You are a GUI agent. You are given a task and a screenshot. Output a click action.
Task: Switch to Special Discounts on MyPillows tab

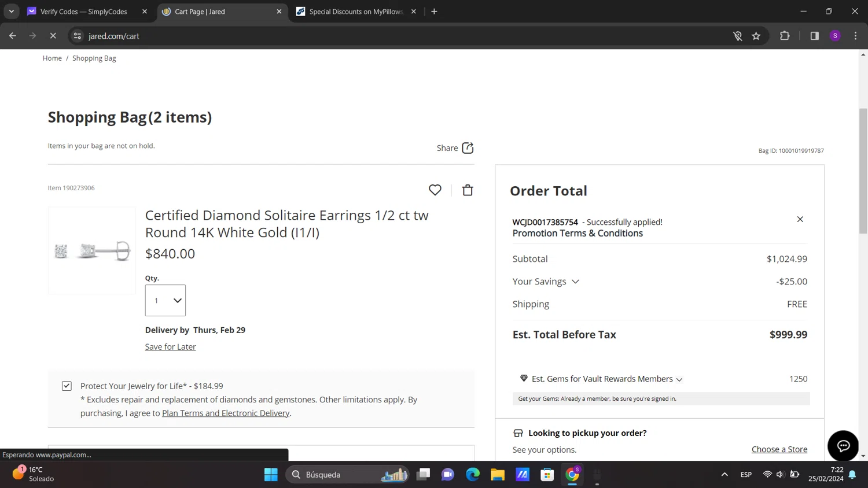356,12
